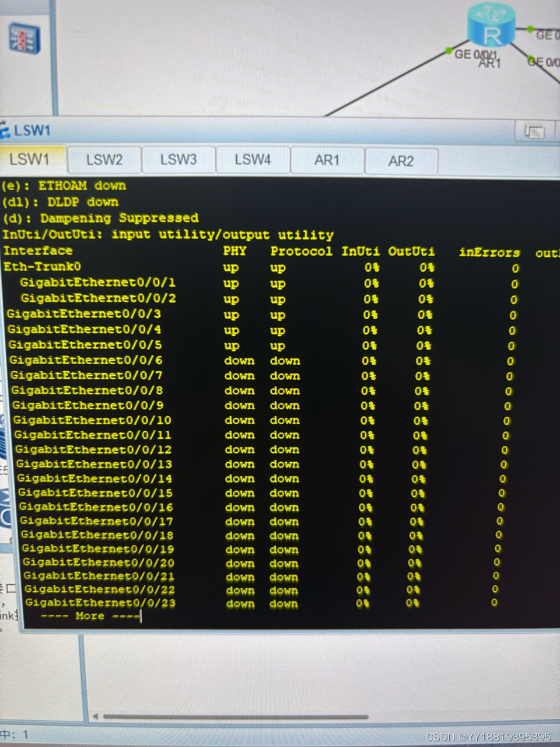Click the 'AR1' label under the router
The height and width of the screenshot is (747, 560).
tap(490, 63)
